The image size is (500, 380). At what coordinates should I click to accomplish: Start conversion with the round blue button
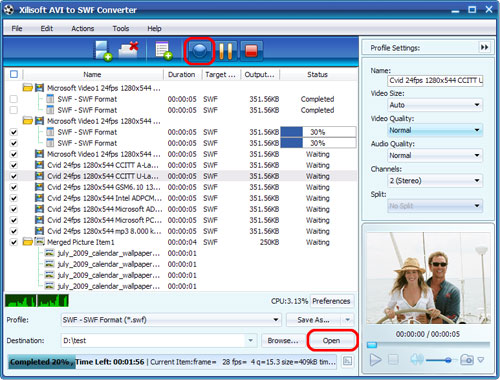(199, 51)
